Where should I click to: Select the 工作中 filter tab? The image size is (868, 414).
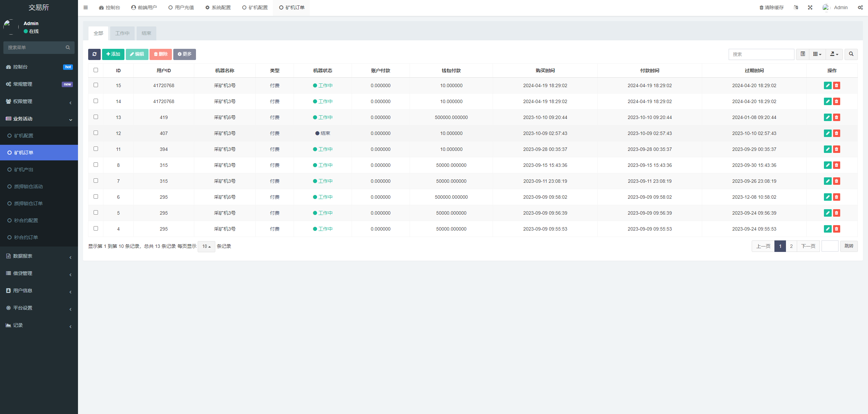122,33
